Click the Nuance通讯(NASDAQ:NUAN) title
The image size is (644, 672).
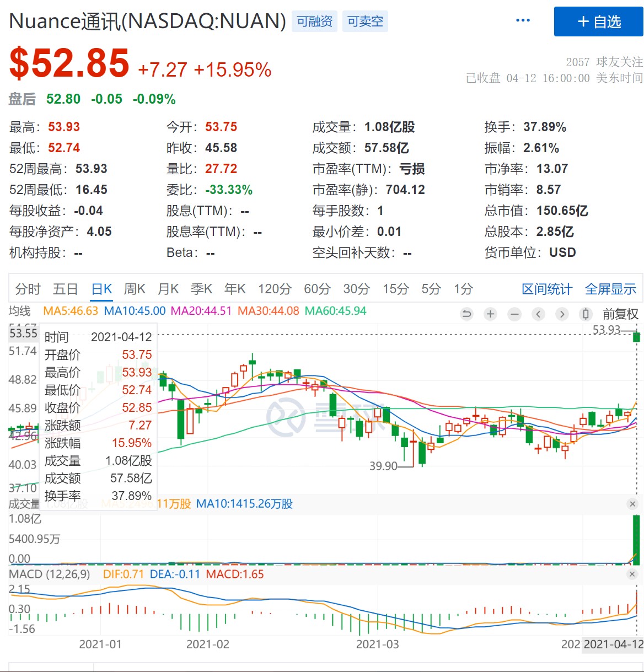click(148, 21)
